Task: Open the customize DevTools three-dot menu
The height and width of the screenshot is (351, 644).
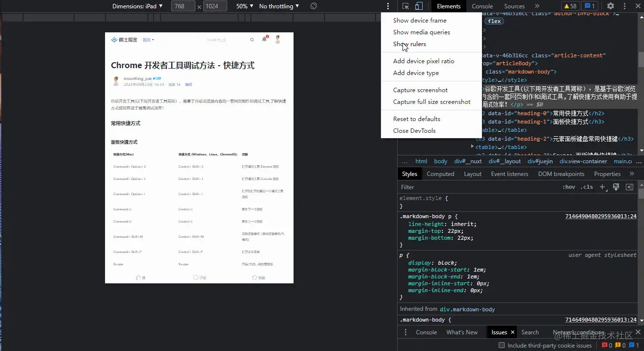Action: point(624,6)
